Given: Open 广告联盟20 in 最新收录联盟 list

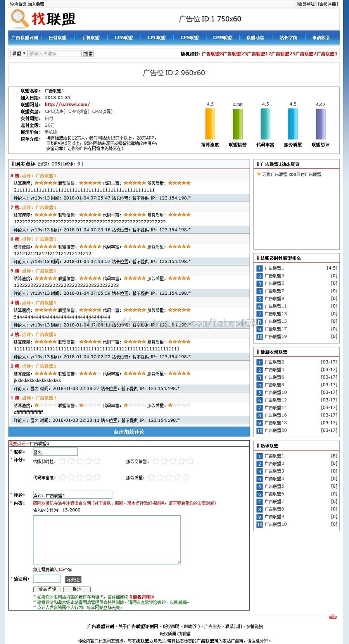Looking at the screenshot, I should [276, 430].
